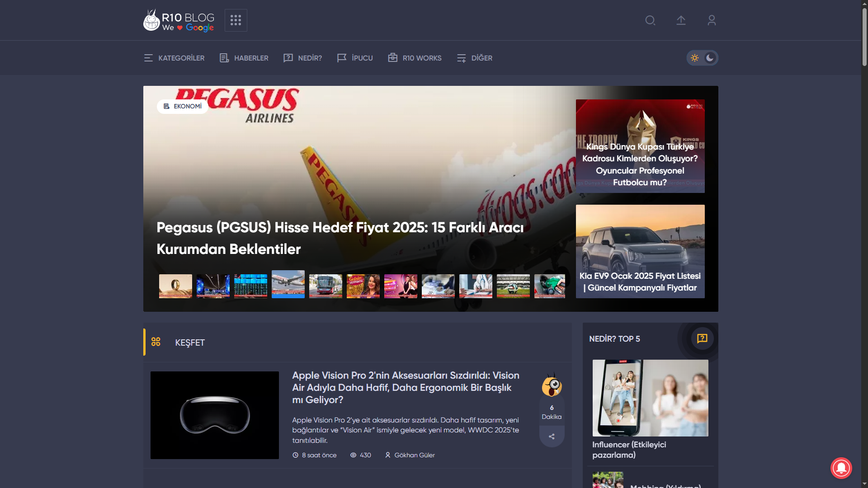Expand the DİĞER menu
The width and height of the screenshot is (868, 488).
coord(474,58)
